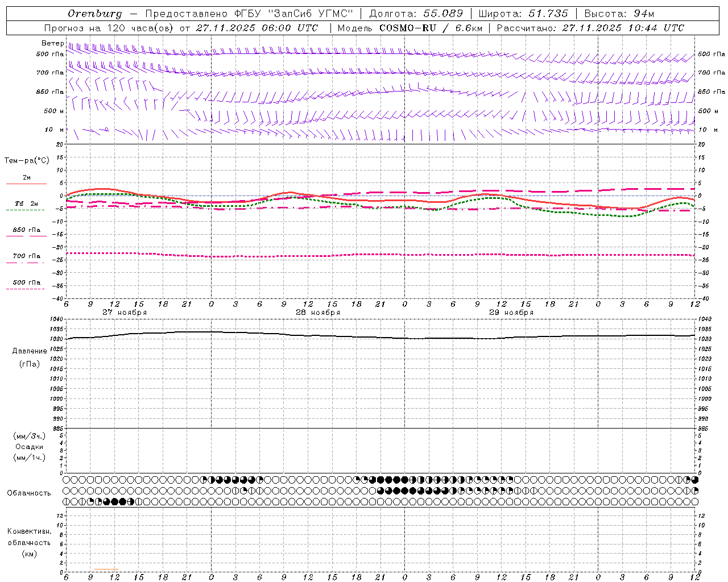Click the "Конвективн." convective cloud label
This screenshot has height=582, width=728.
coord(29,531)
